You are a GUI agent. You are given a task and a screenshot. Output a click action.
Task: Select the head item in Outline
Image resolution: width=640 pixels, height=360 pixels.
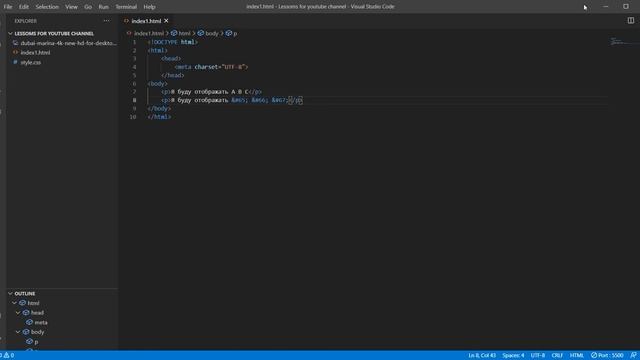point(37,313)
